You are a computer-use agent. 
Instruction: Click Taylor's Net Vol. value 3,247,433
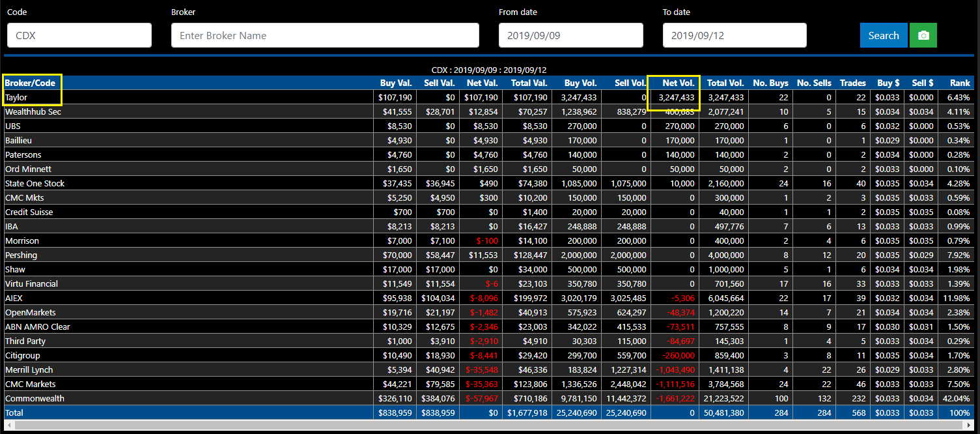(x=677, y=97)
